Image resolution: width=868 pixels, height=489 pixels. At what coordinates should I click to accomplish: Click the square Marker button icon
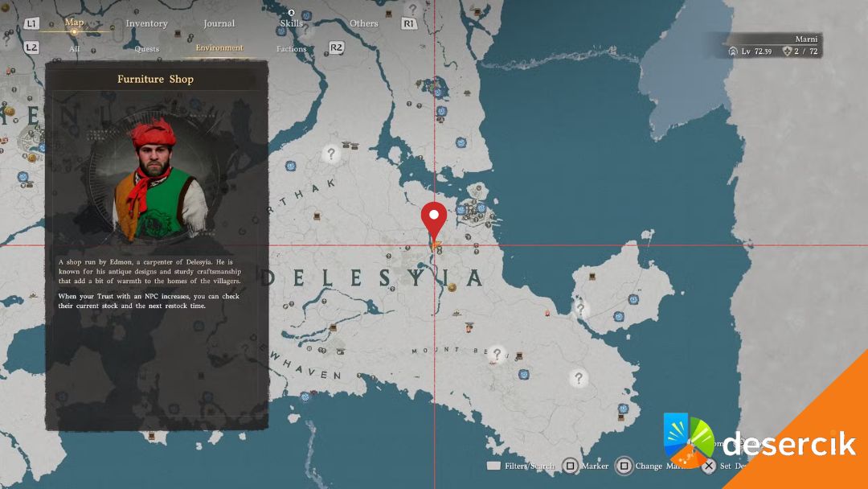pos(570,466)
